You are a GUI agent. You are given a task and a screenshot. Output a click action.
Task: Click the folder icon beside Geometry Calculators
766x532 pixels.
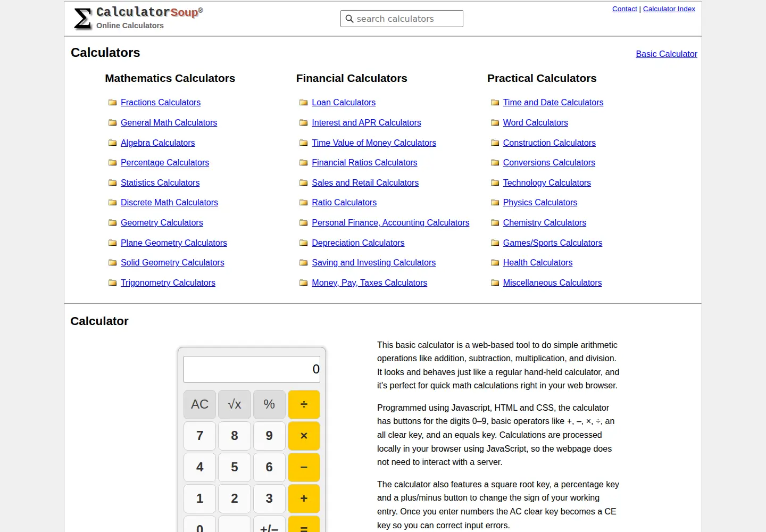point(112,223)
